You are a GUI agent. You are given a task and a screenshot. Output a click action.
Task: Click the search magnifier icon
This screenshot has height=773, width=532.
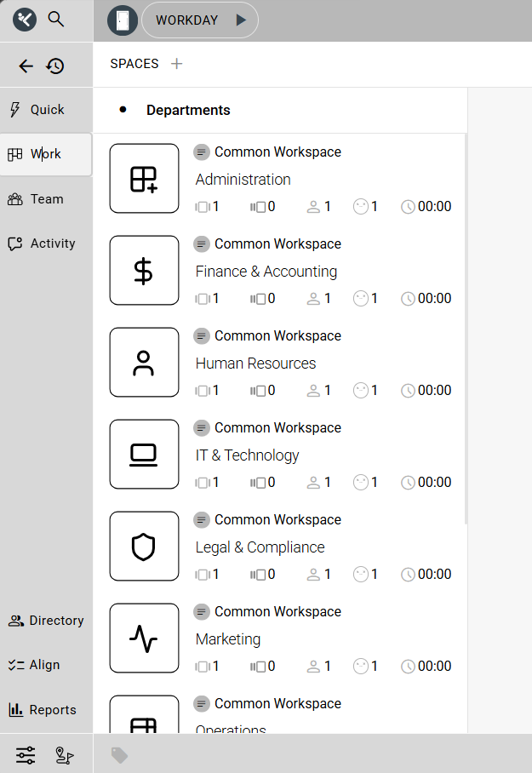click(56, 19)
